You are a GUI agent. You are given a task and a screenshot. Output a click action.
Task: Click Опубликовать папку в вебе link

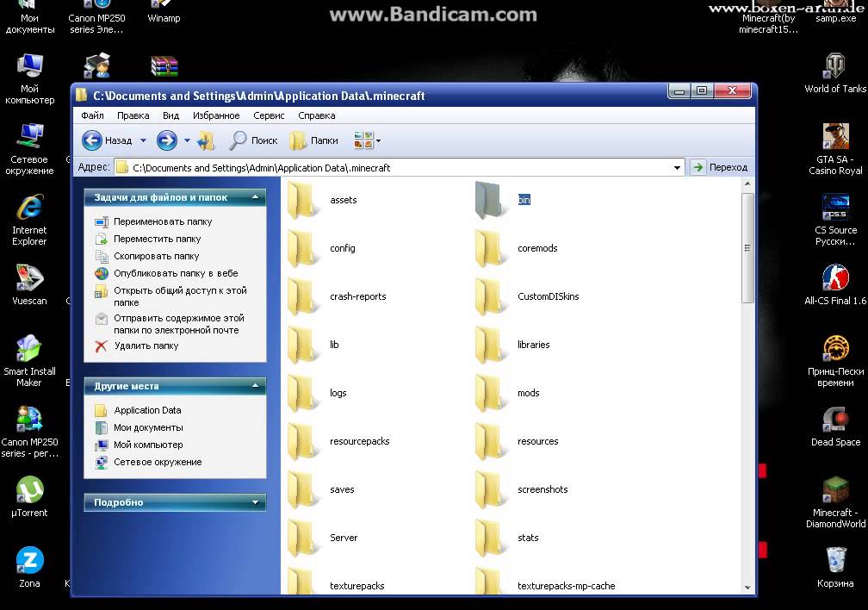[176, 273]
